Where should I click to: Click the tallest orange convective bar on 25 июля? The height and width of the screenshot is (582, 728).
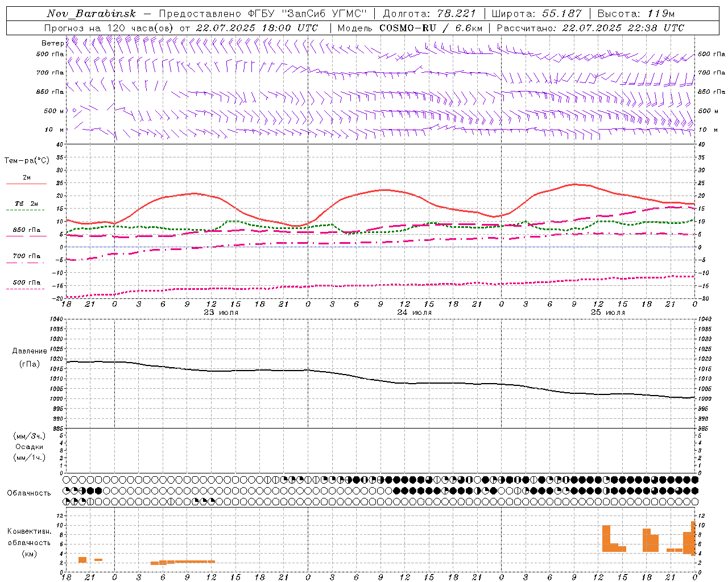(x=693, y=538)
